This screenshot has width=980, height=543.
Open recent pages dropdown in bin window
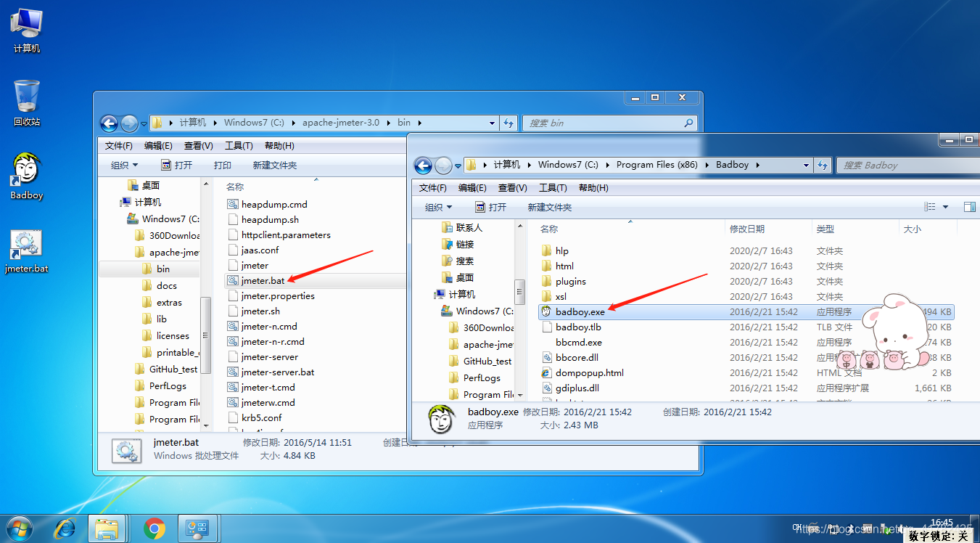[144, 124]
